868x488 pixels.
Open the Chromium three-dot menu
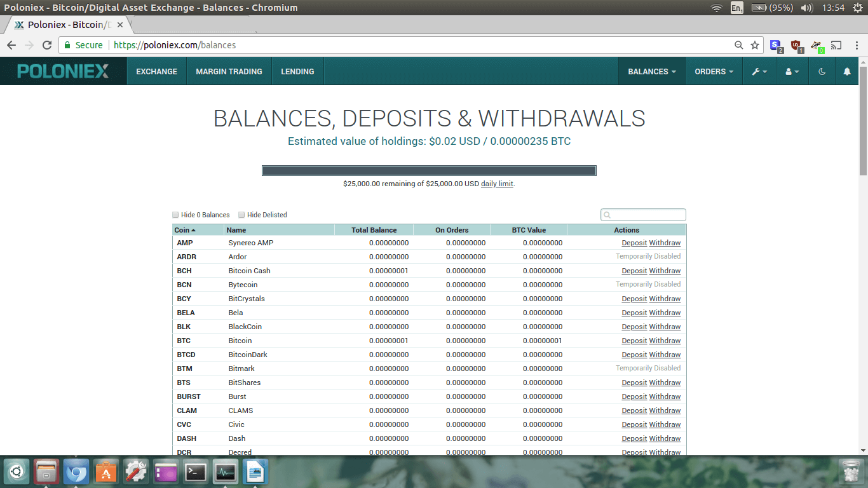(x=855, y=45)
